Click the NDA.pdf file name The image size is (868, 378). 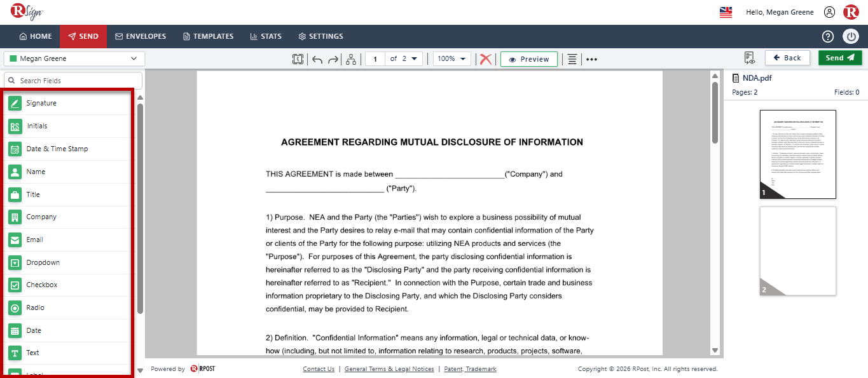(757, 78)
